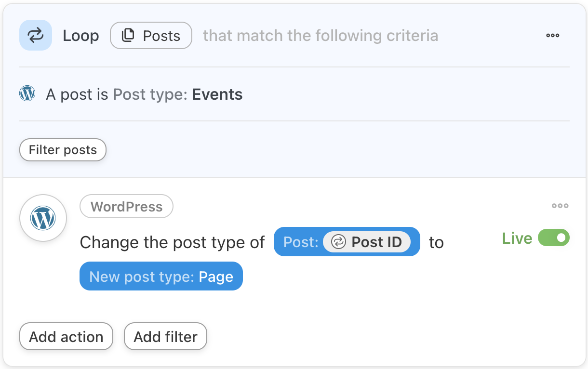The height and width of the screenshot is (369, 588).
Task: Click the green Live status label
Action: point(517,238)
